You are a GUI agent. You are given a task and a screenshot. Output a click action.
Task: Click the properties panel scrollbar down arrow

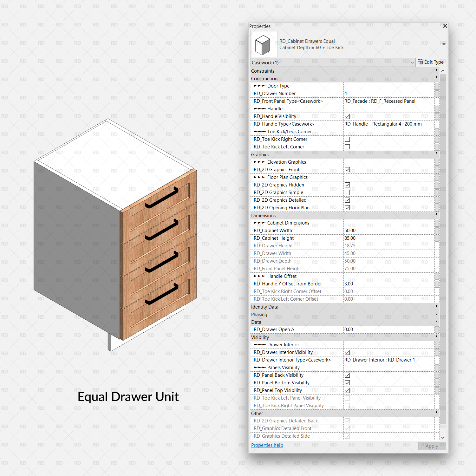[443, 438]
